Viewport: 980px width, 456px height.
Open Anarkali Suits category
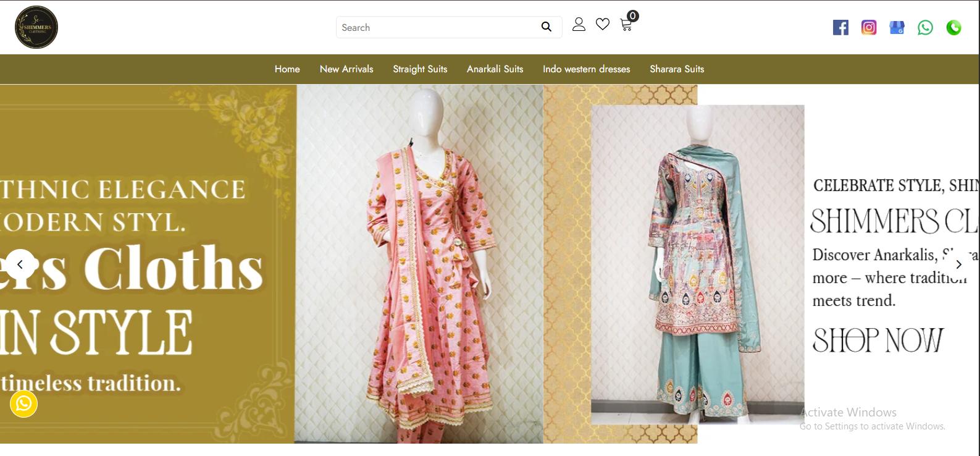click(x=495, y=69)
